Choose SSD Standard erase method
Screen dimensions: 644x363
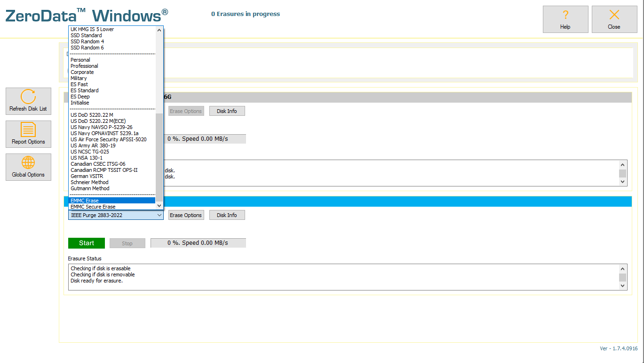click(112, 35)
